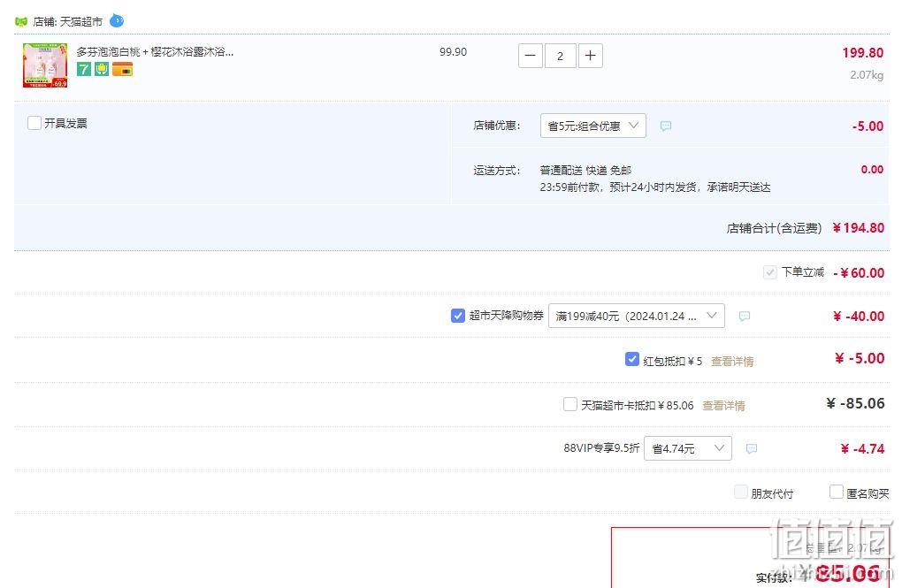Click the 2.07kg weight under the subtotal
This screenshot has height=588, width=902.
(x=867, y=75)
